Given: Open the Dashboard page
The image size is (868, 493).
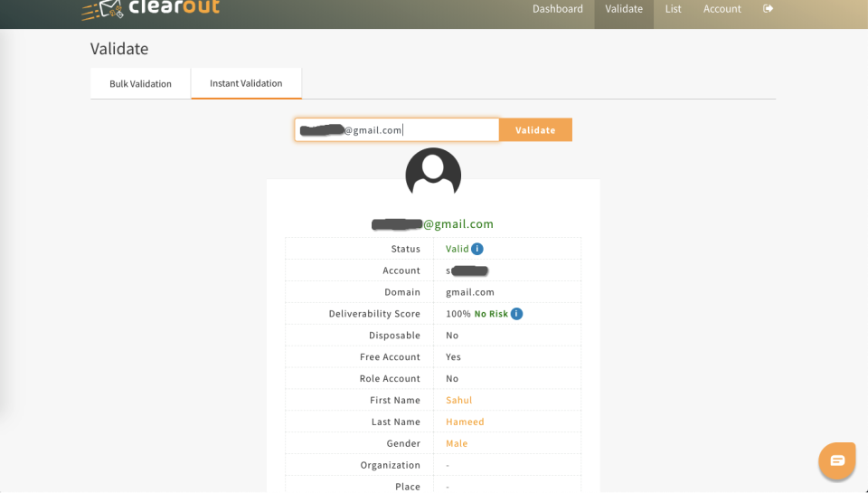Looking at the screenshot, I should tap(557, 9).
